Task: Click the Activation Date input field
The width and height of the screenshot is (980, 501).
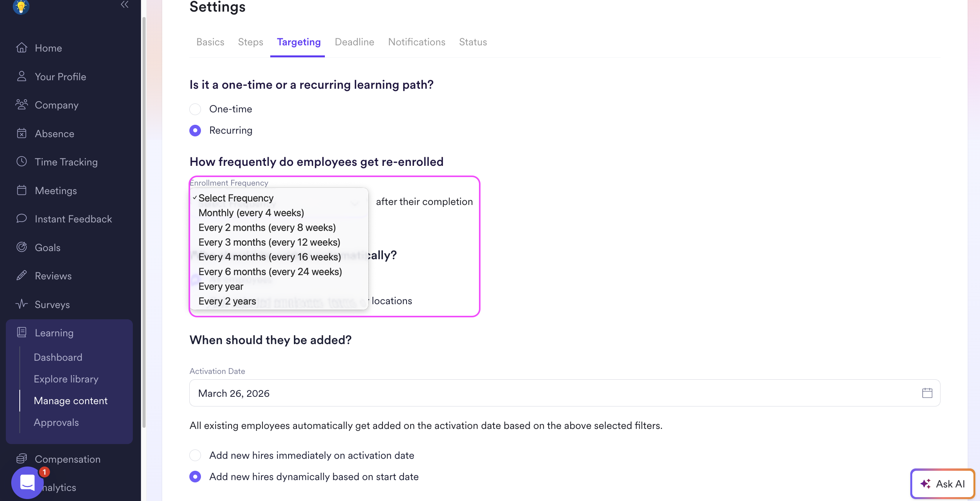Action: pyautogui.click(x=542, y=393)
